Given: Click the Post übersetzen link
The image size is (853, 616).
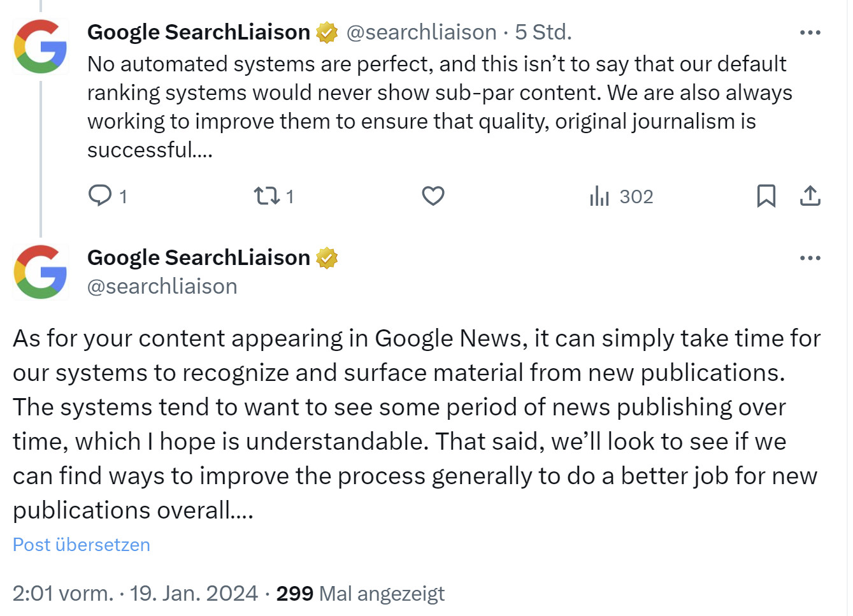Looking at the screenshot, I should (81, 545).
